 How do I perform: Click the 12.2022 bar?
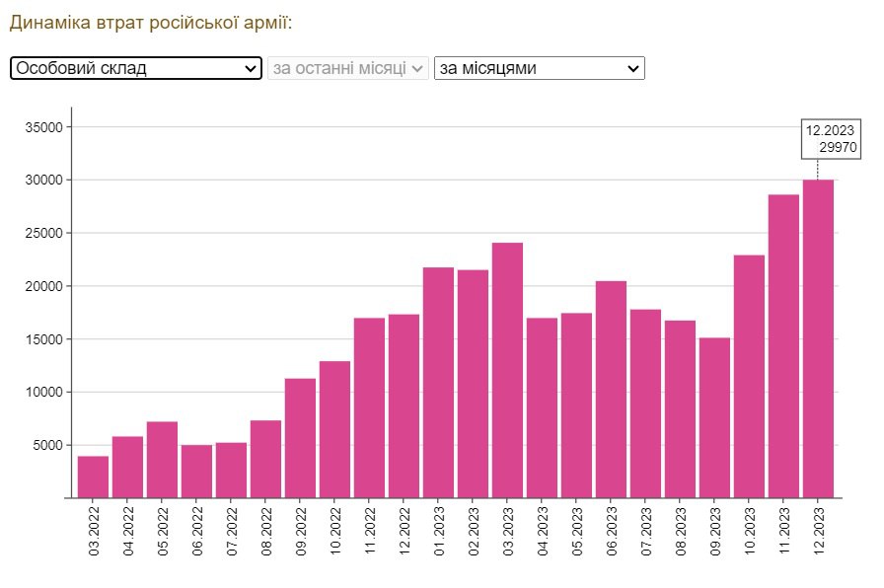(404, 405)
